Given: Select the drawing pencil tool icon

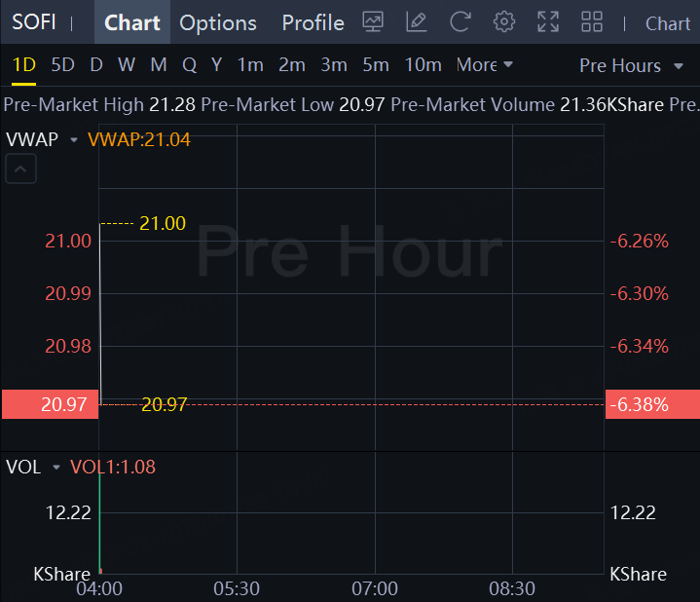Looking at the screenshot, I should coord(417,21).
